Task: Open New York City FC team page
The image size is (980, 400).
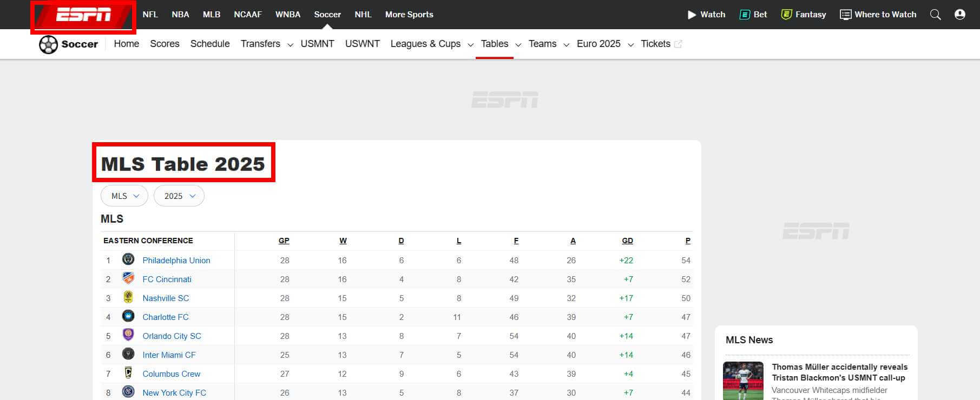Action: [x=174, y=392]
